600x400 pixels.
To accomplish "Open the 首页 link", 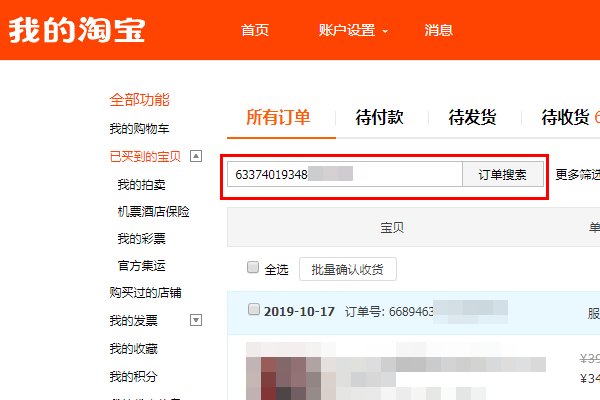I will [255, 30].
